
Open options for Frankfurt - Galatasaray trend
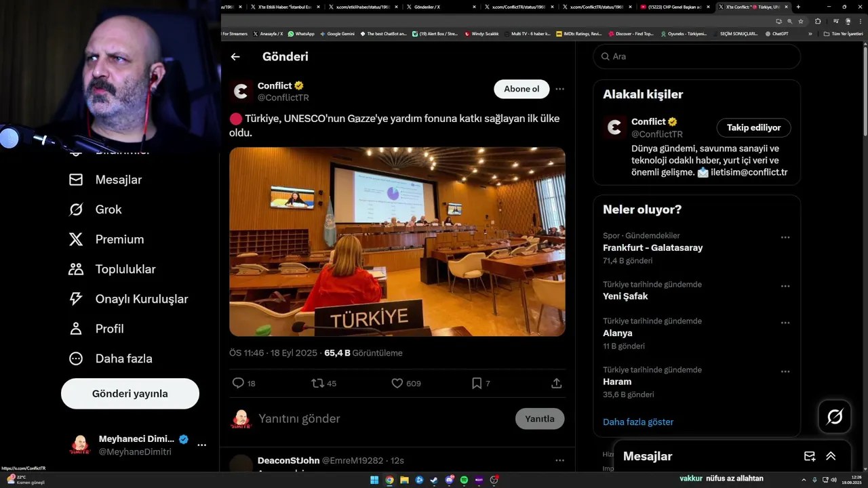(785, 237)
